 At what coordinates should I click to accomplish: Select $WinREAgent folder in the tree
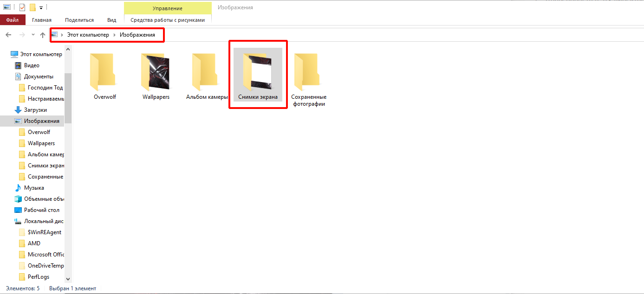pyautogui.click(x=45, y=232)
